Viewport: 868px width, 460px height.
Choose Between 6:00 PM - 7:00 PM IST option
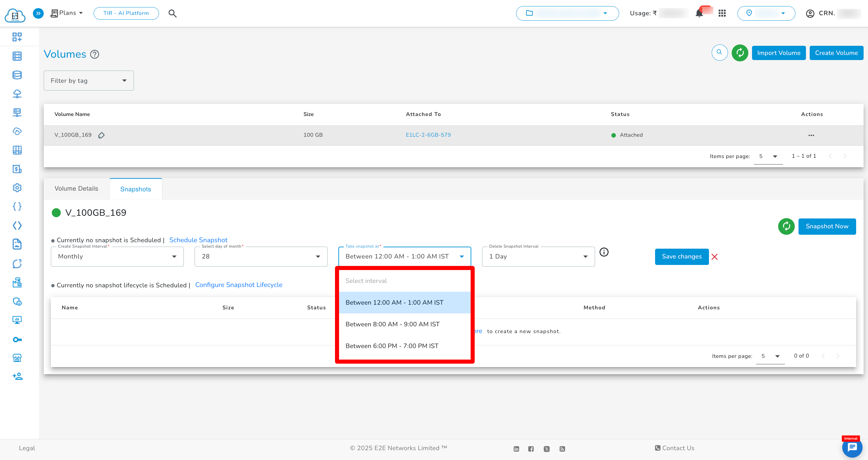tap(392, 346)
